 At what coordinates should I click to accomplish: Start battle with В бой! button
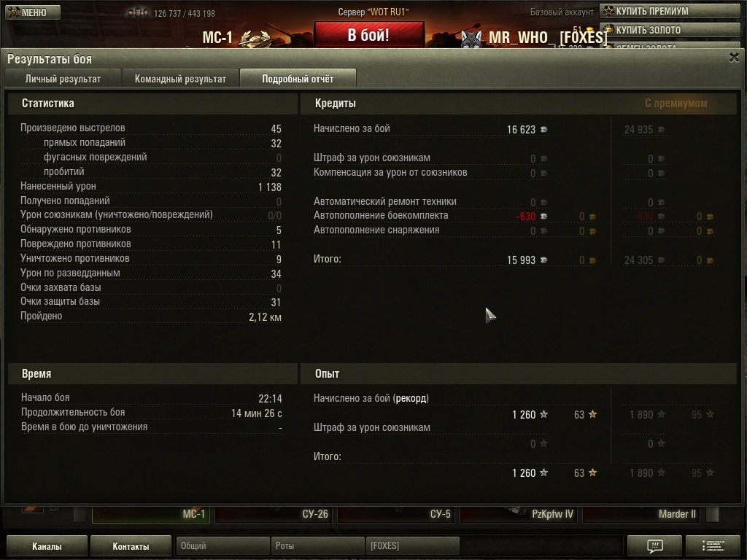point(368,34)
